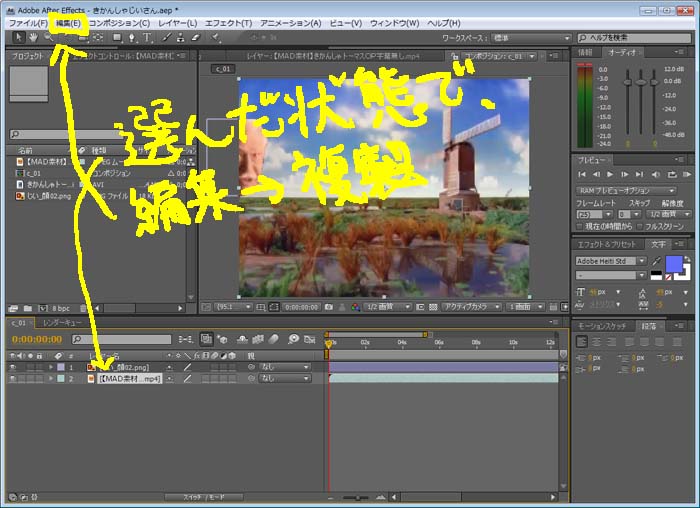Switch to モーションスケッチ tab
This screenshot has width=700, height=508.
[602, 326]
